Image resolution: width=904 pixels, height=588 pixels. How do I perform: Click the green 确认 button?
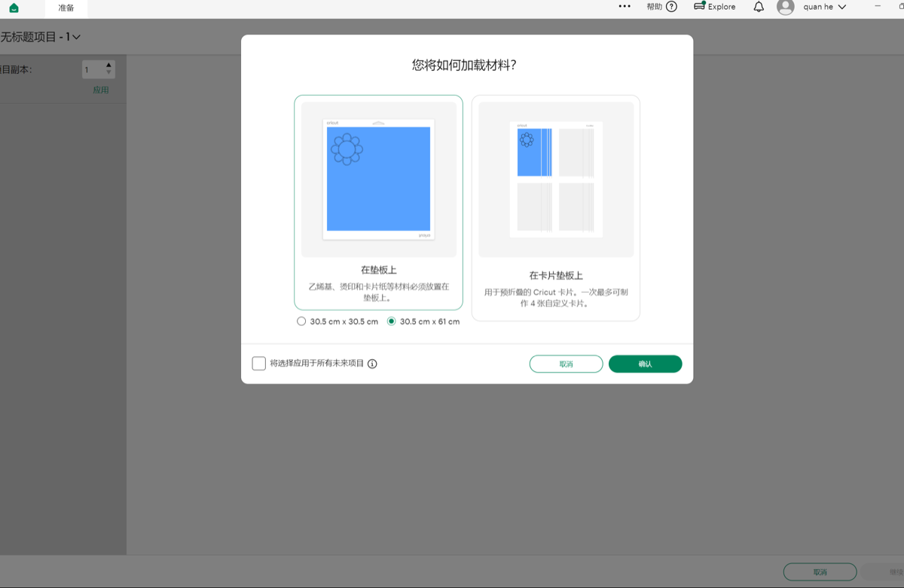646,364
